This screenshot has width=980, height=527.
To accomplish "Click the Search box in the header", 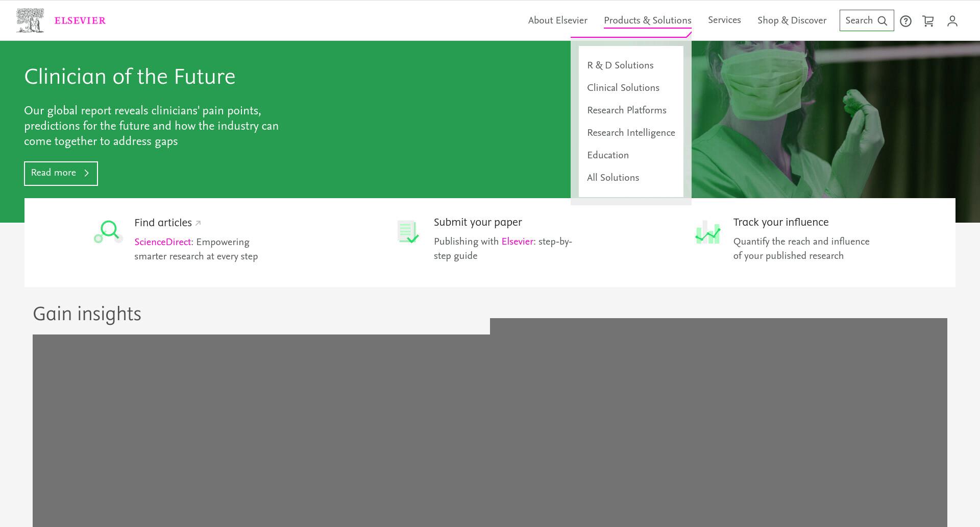I will 866,20.
